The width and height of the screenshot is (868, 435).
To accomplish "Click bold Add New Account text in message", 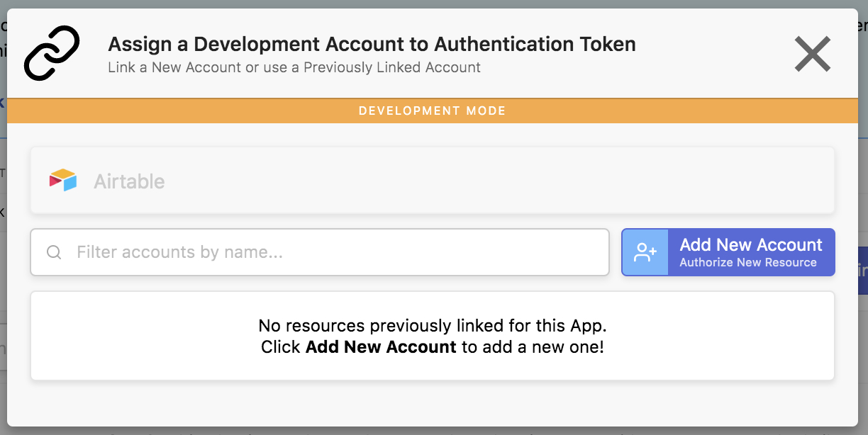I will (381, 347).
